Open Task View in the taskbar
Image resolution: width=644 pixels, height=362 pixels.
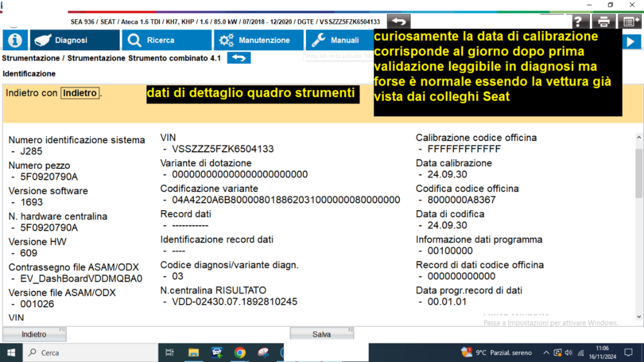pos(169,352)
